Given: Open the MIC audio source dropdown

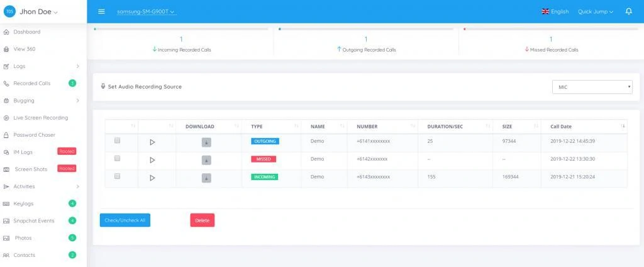Looking at the screenshot, I should [x=592, y=87].
